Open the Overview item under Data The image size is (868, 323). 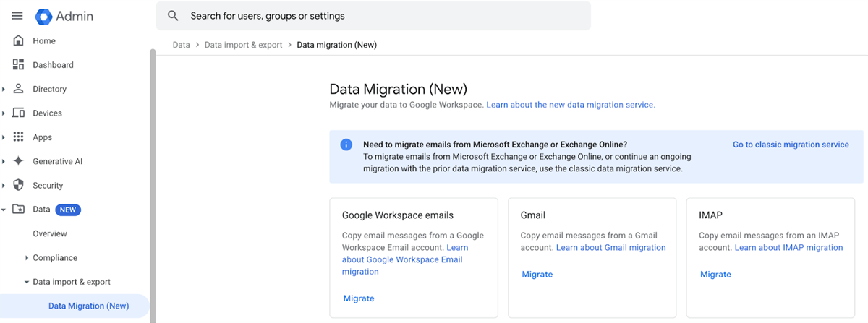[50, 233]
